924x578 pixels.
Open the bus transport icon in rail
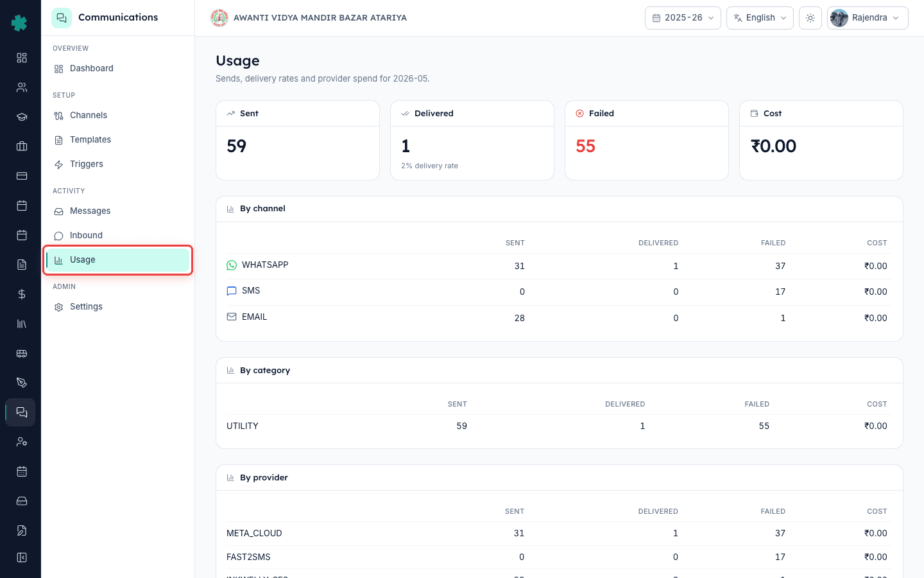pyautogui.click(x=22, y=353)
